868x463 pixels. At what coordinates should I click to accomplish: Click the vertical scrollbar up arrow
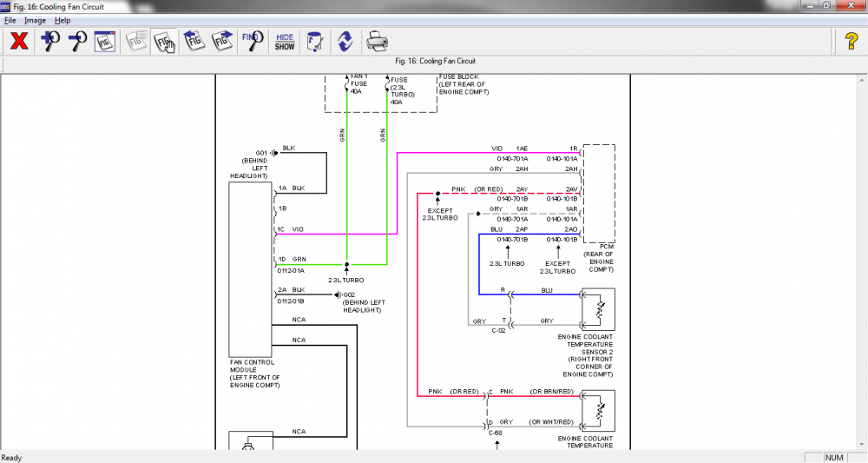pos(863,80)
